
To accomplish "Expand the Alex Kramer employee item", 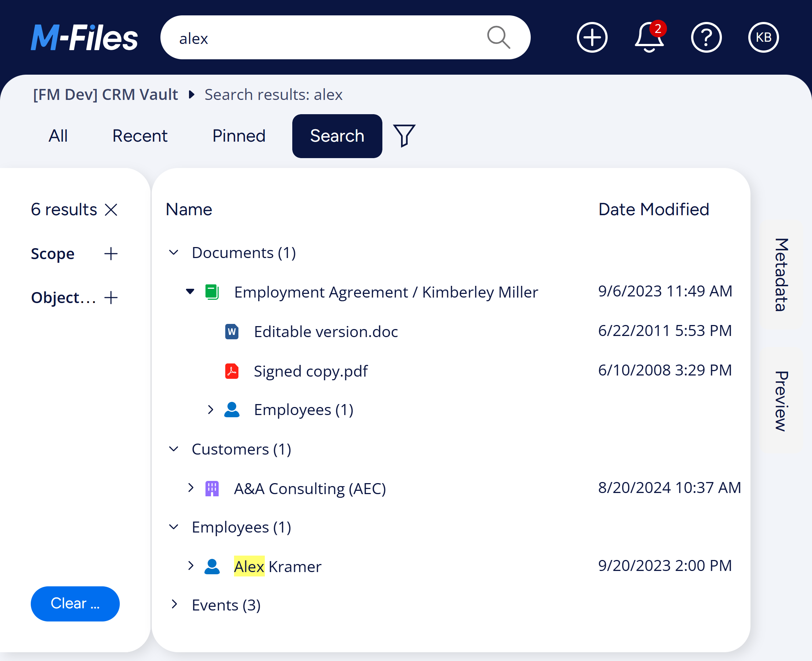I will click(x=191, y=565).
